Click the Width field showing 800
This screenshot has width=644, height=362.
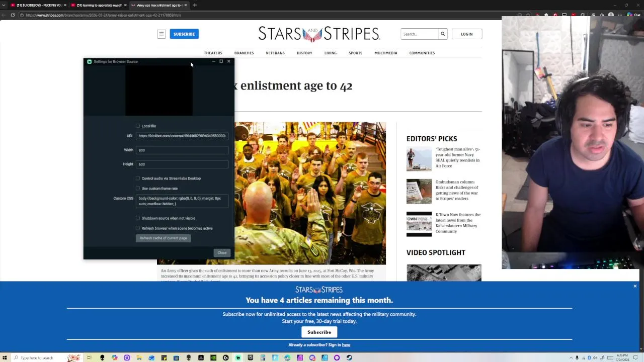coord(182,150)
